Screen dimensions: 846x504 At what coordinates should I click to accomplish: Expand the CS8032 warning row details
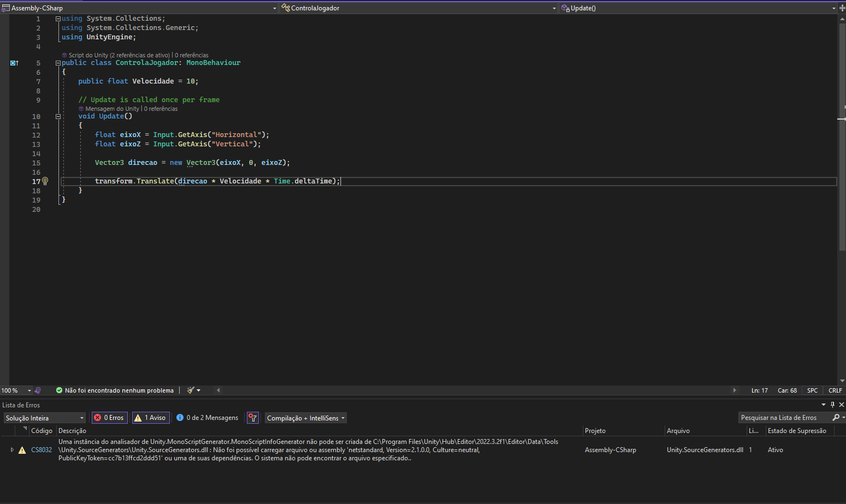[x=12, y=450]
